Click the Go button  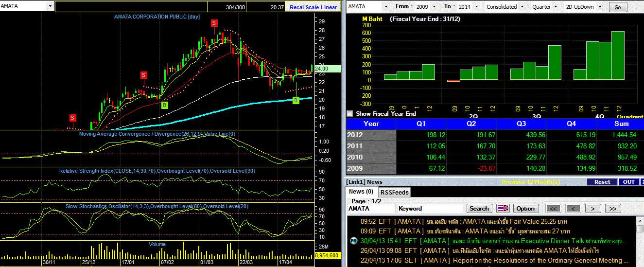pos(617,7)
